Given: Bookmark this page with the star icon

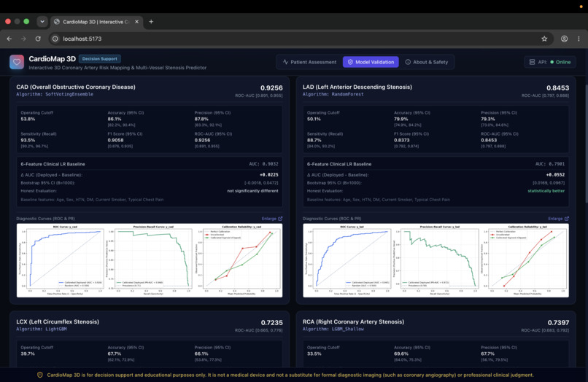Looking at the screenshot, I should pos(544,39).
